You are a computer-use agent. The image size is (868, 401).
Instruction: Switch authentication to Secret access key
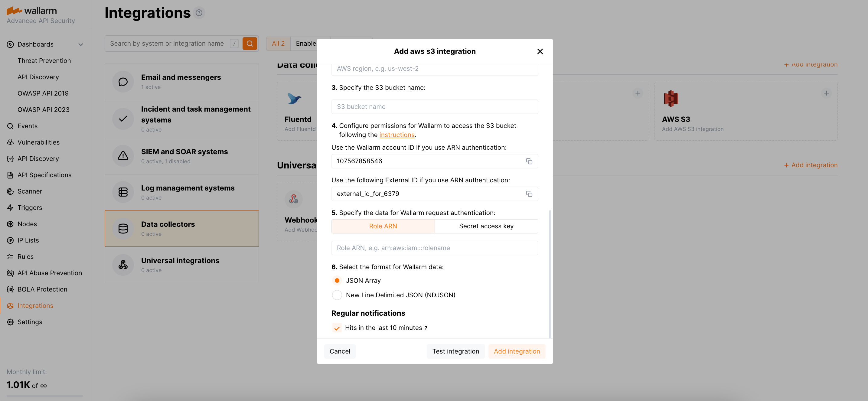pyautogui.click(x=486, y=226)
